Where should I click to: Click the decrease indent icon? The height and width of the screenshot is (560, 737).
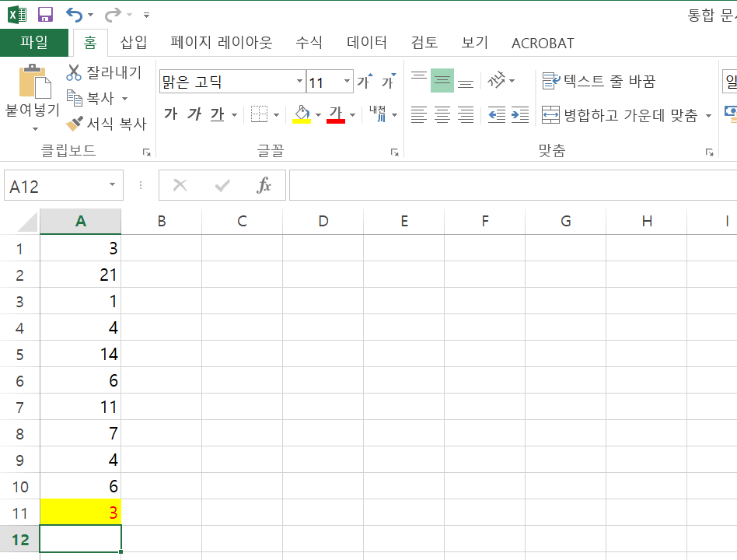pos(496,114)
